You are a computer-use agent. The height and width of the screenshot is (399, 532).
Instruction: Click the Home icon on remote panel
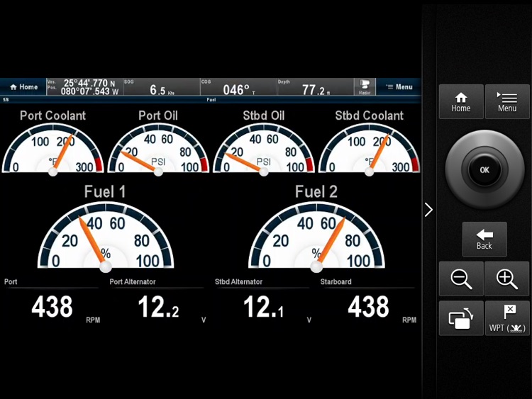[461, 102]
